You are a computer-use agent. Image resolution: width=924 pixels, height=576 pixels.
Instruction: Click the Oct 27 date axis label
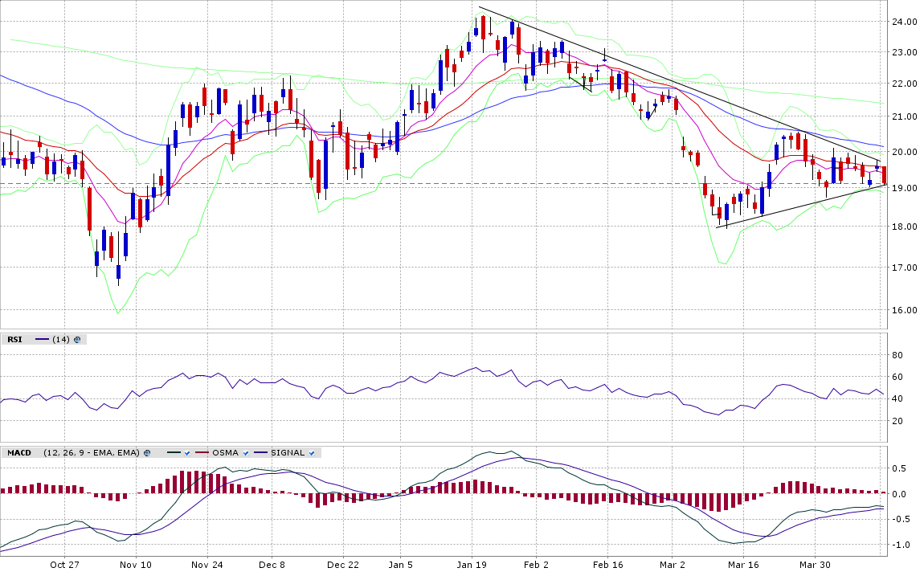[64, 565]
